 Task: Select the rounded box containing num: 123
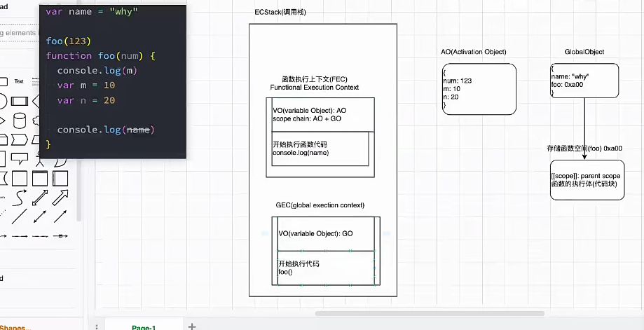pyautogui.click(x=479, y=89)
